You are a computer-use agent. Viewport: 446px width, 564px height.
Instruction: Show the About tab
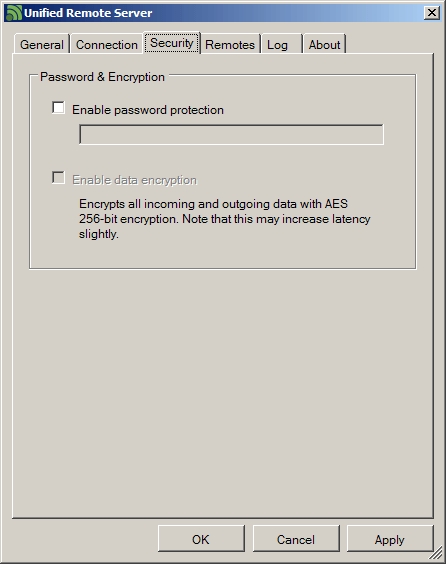[x=324, y=45]
